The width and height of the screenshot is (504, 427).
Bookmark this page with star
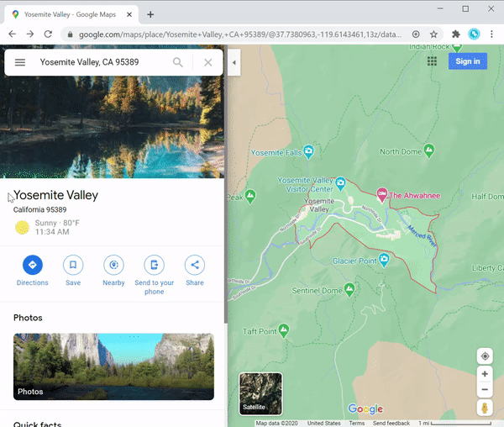click(433, 34)
